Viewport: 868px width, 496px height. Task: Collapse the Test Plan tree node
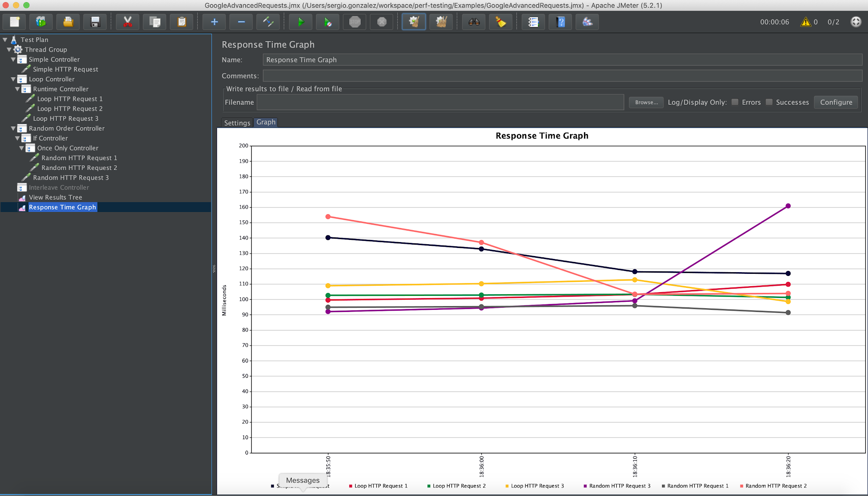tap(5, 40)
